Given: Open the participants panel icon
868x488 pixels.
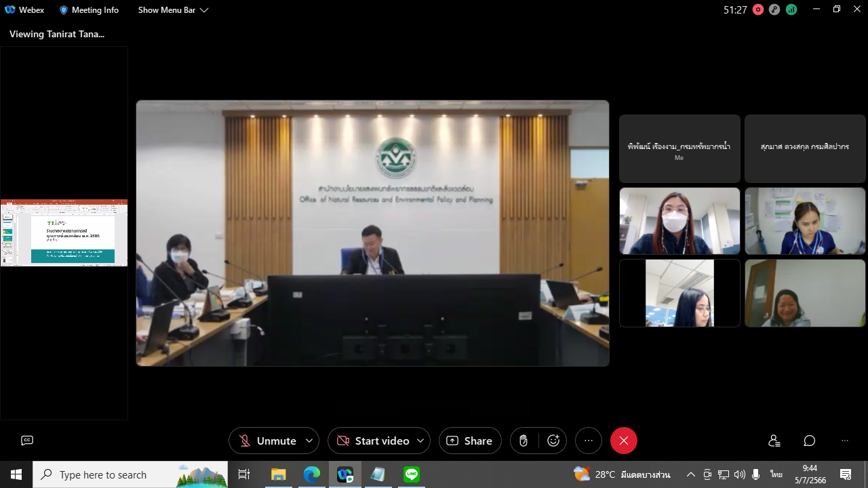Looking at the screenshot, I should pos(774,441).
